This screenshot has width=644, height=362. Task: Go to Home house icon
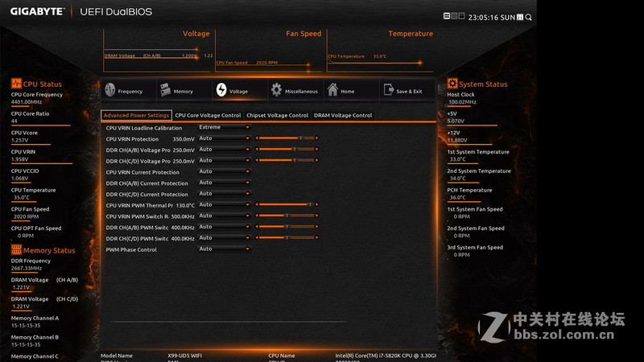pos(332,89)
